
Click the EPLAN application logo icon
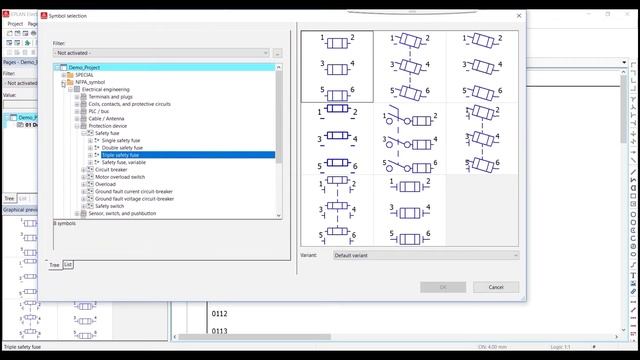click(x=6, y=14)
